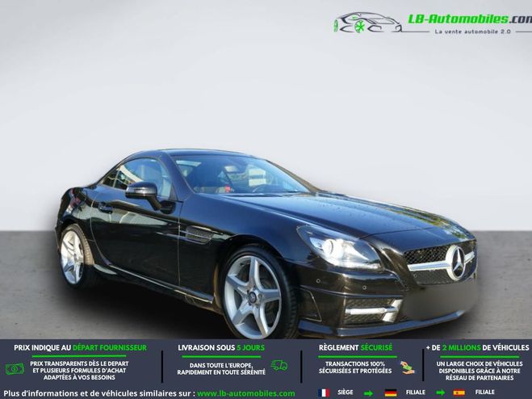Click 'RÈGLEMENT SÉCURISÉ' heading
532x399 pixels.
(x=355, y=348)
